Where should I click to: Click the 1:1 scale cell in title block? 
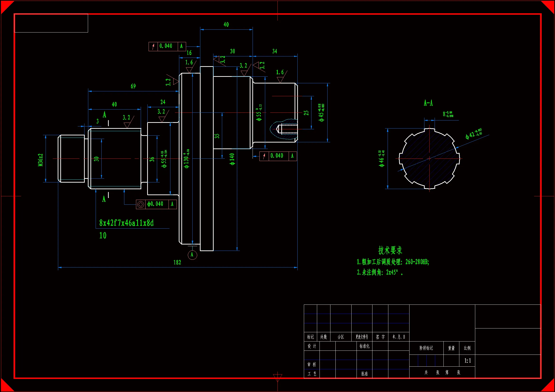point(467,361)
